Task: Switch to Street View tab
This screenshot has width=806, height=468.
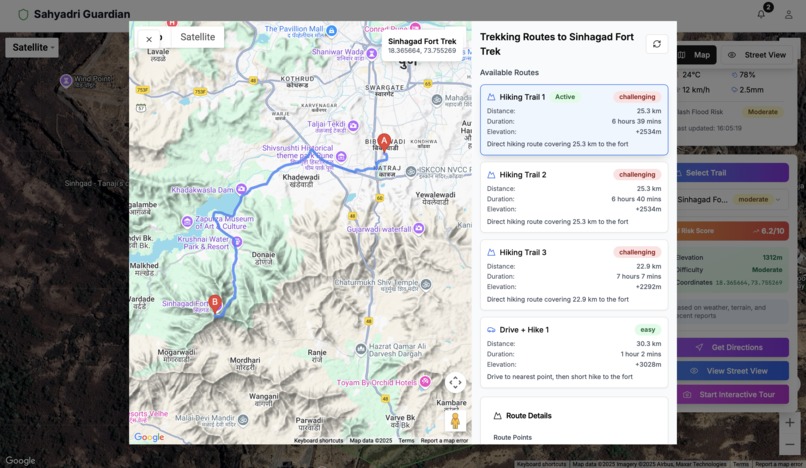Action: click(x=757, y=55)
